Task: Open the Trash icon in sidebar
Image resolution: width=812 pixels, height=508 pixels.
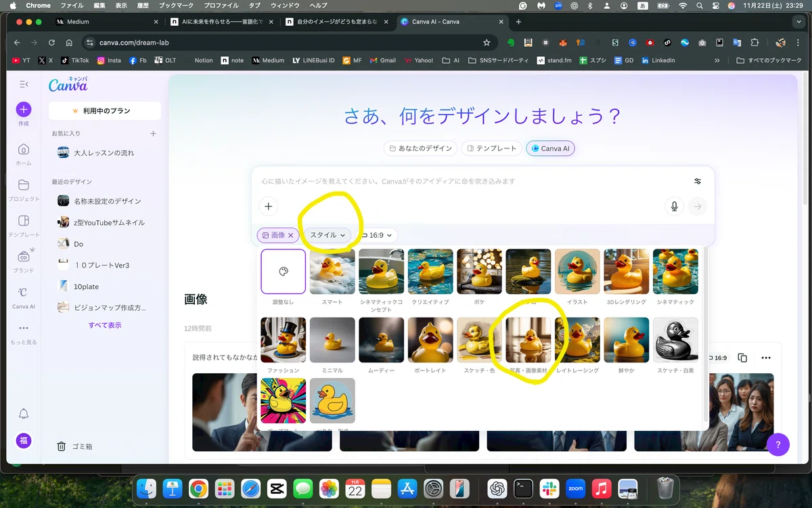Action: pos(62,446)
